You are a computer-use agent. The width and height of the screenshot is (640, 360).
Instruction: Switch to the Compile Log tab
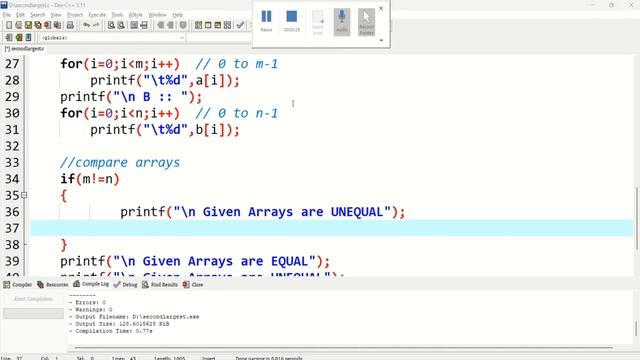91,284
